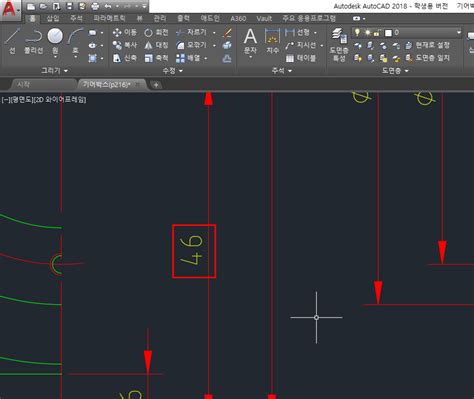The image size is (474, 399).
Task: Click the Move (이동) tool
Action: (124, 32)
